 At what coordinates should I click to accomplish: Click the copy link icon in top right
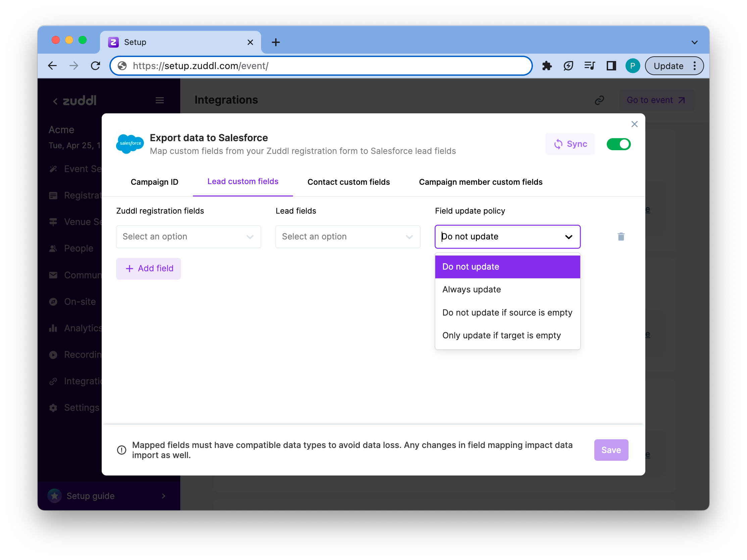click(x=600, y=100)
